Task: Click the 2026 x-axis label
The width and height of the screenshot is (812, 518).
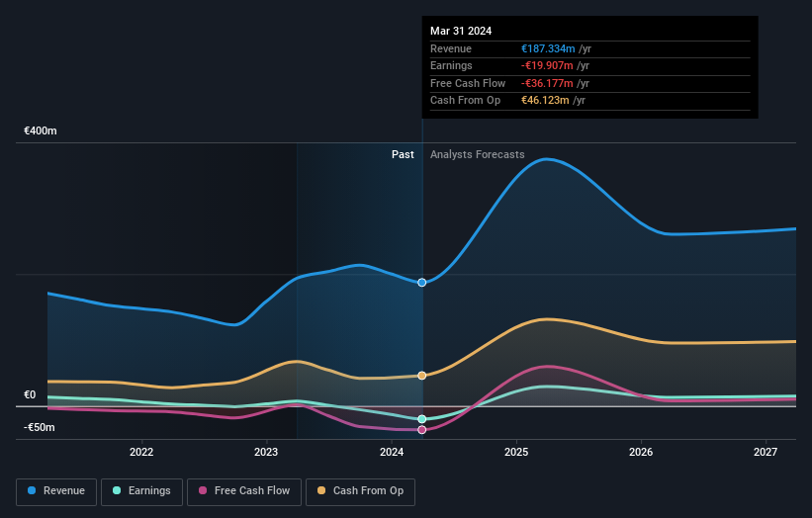Action: (641, 453)
